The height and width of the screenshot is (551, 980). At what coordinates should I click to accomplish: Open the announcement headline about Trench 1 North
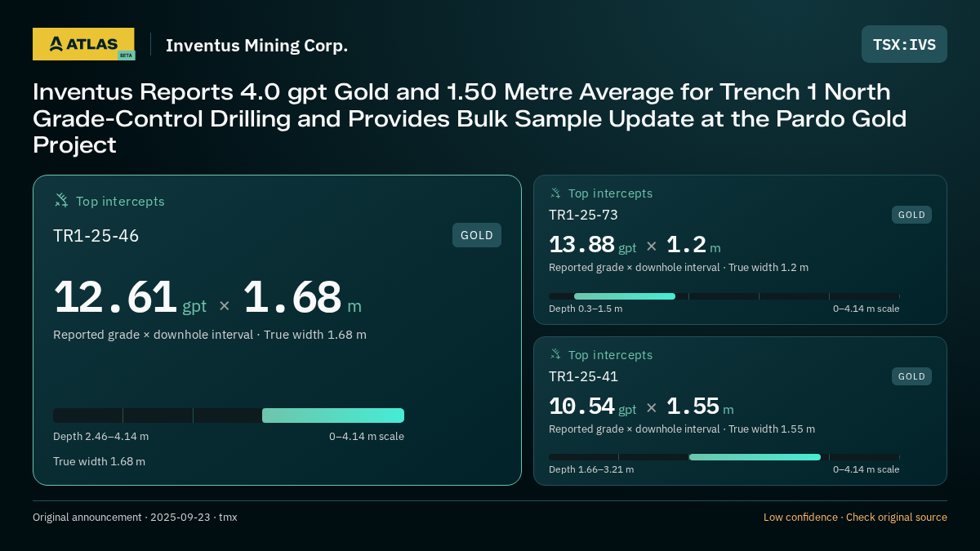coord(470,118)
